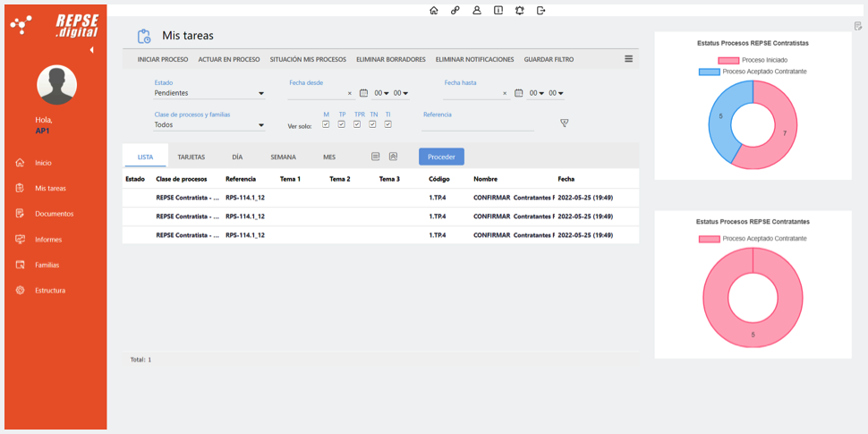868x434 pixels.
Task: Click the Documentos icon in sidebar
Action: click(x=20, y=214)
